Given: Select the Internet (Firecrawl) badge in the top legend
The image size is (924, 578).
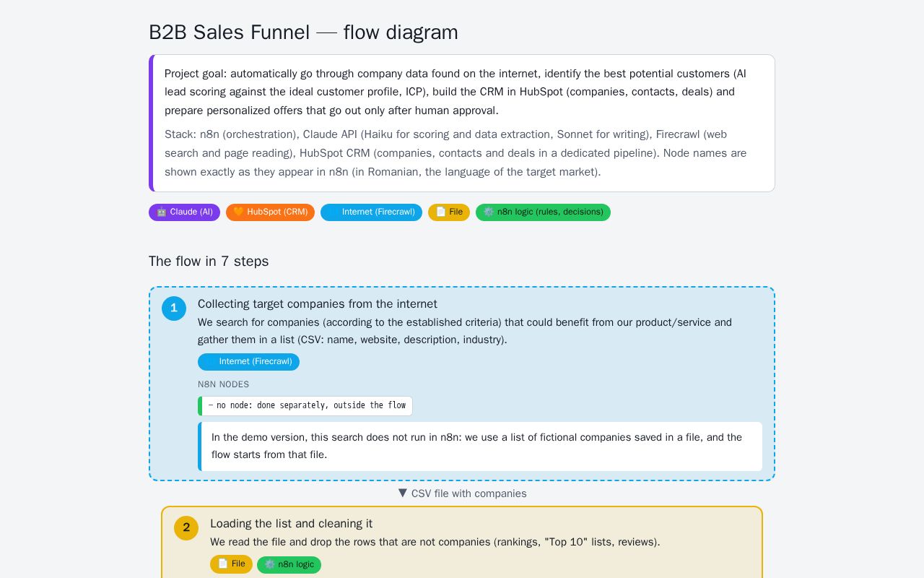Looking at the screenshot, I should tap(371, 212).
